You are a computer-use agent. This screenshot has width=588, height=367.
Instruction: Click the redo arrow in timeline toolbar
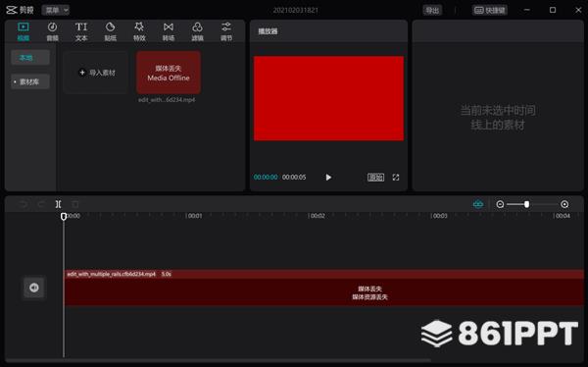point(41,204)
